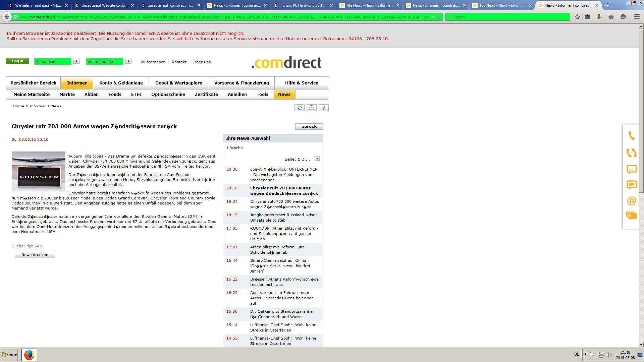Click the green Login button
The height and width of the screenshot is (362, 644).
(x=17, y=61)
